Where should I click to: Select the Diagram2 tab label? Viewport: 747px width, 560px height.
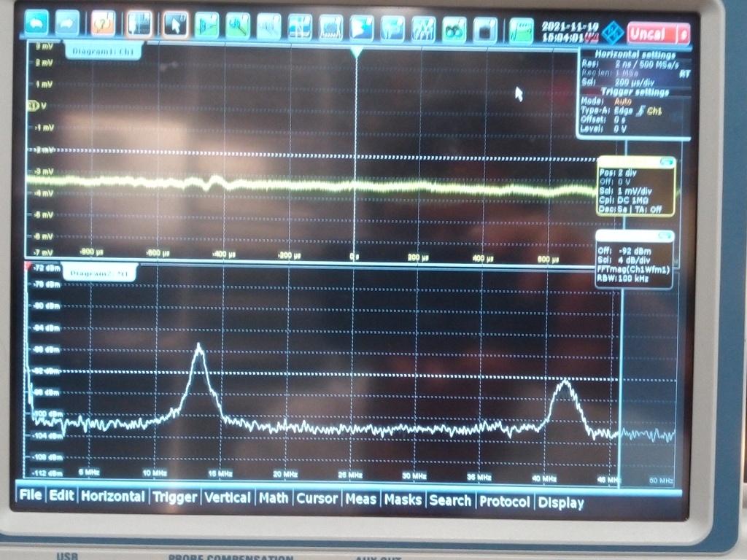tap(99, 273)
